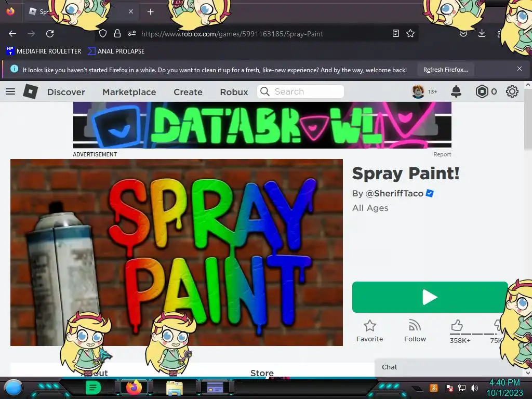Click the site security padlock icon
This screenshot has width=532, height=399.
click(x=117, y=33)
